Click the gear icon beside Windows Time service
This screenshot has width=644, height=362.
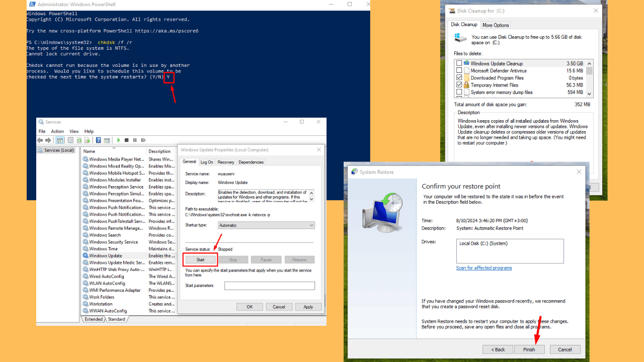[x=86, y=249]
